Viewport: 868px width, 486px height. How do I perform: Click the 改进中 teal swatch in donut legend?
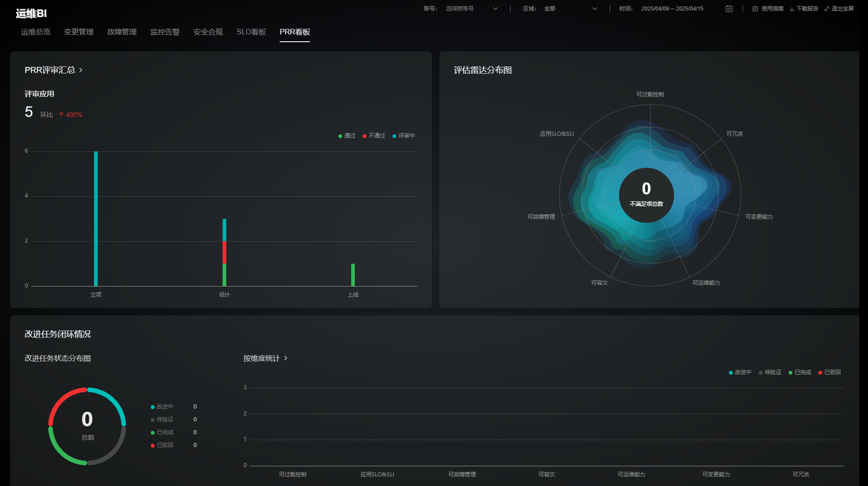(x=153, y=407)
